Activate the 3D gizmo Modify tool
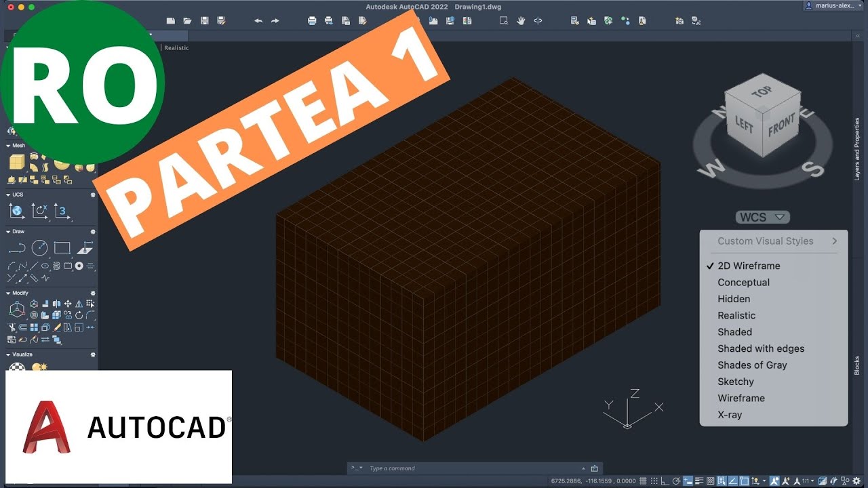This screenshot has width=868, height=488. pos(17,310)
